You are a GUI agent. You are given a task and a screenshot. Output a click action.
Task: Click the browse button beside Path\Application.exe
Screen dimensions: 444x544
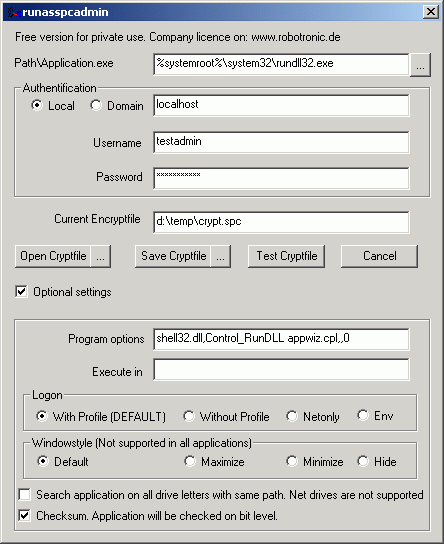pyautogui.click(x=420, y=65)
